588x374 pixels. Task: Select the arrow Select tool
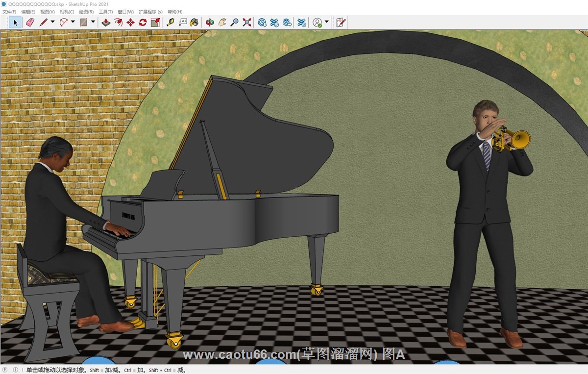coord(15,22)
